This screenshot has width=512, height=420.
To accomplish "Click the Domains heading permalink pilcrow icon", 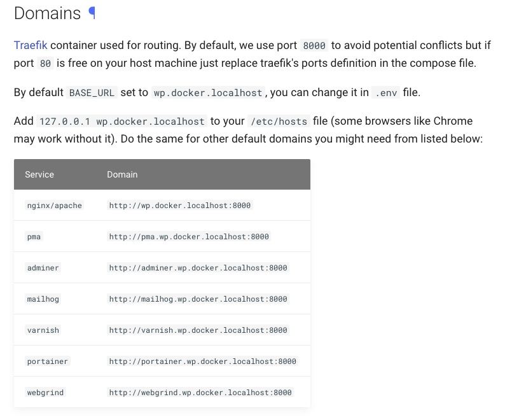I will 92,13.
